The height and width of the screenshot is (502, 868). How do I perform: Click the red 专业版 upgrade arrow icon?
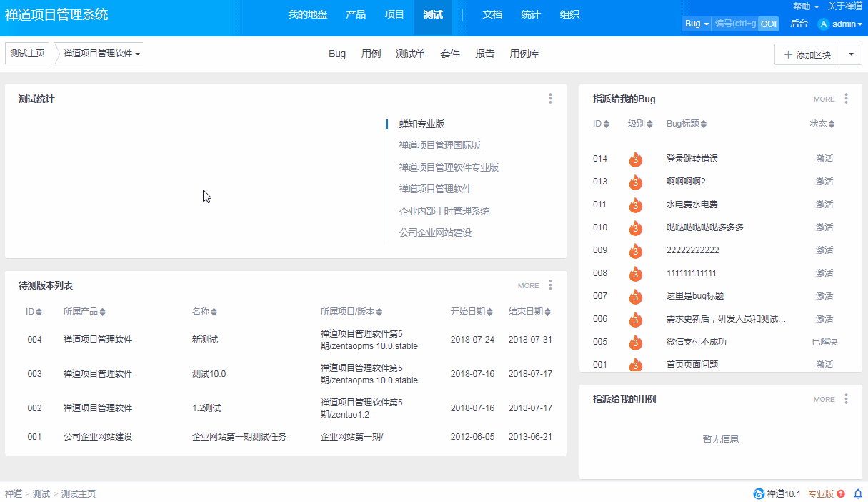(841, 493)
